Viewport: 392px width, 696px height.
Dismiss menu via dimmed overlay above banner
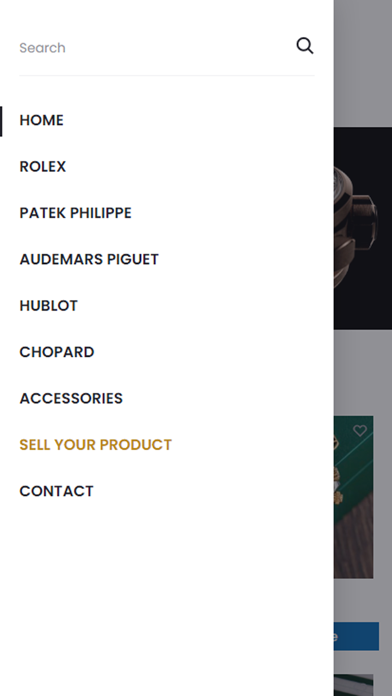[x=363, y=62]
